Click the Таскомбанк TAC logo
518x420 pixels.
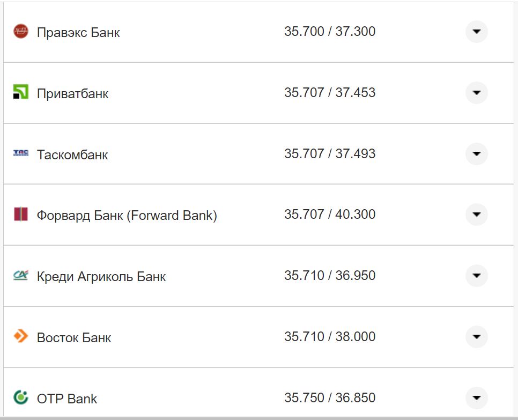tap(21, 154)
